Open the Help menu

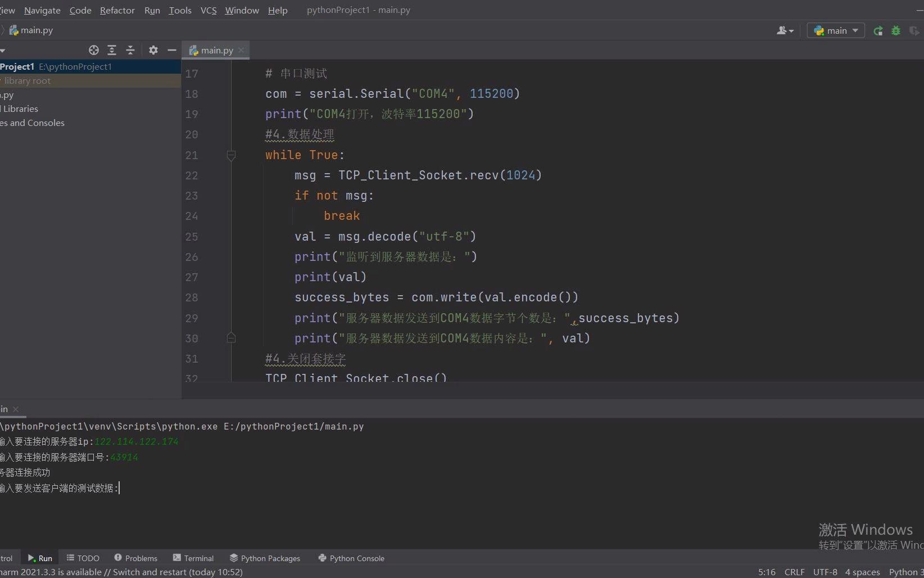pos(278,10)
